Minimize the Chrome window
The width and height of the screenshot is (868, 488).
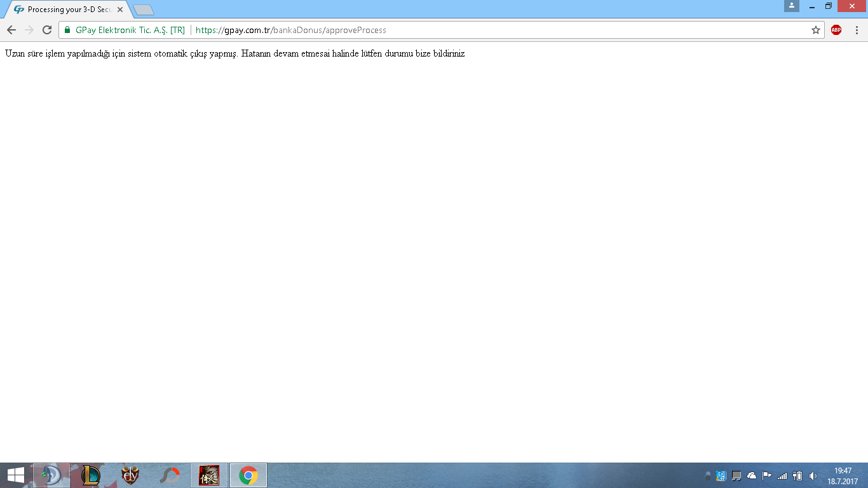pos(812,6)
